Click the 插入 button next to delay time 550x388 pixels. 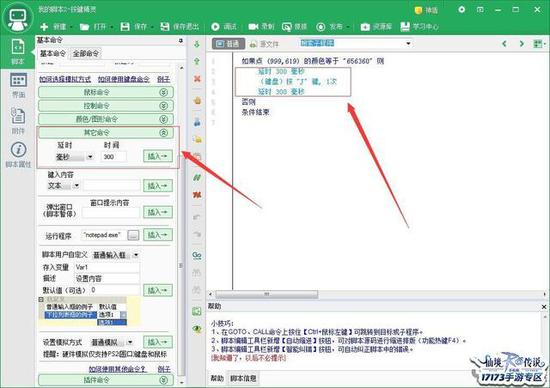(158, 156)
